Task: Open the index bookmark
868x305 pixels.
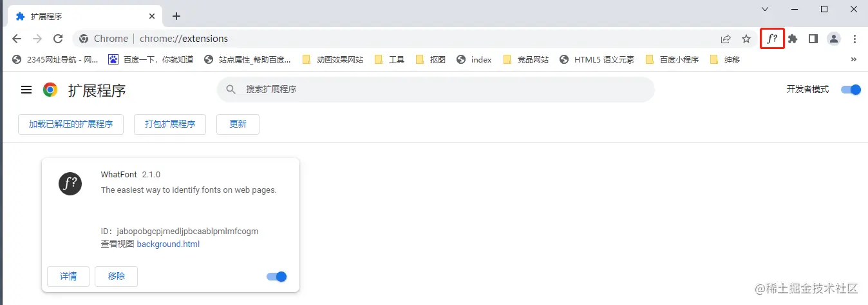Action: tap(474, 59)
